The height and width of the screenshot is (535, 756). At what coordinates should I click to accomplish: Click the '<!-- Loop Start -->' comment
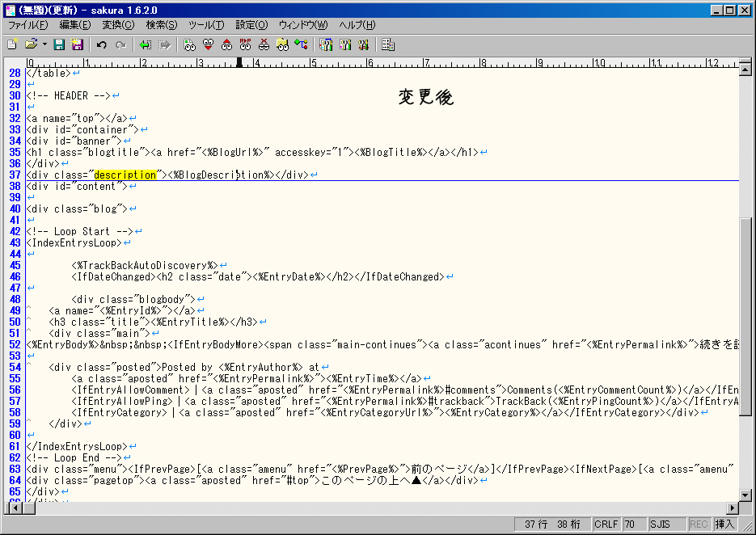click(x=79, y=231)
